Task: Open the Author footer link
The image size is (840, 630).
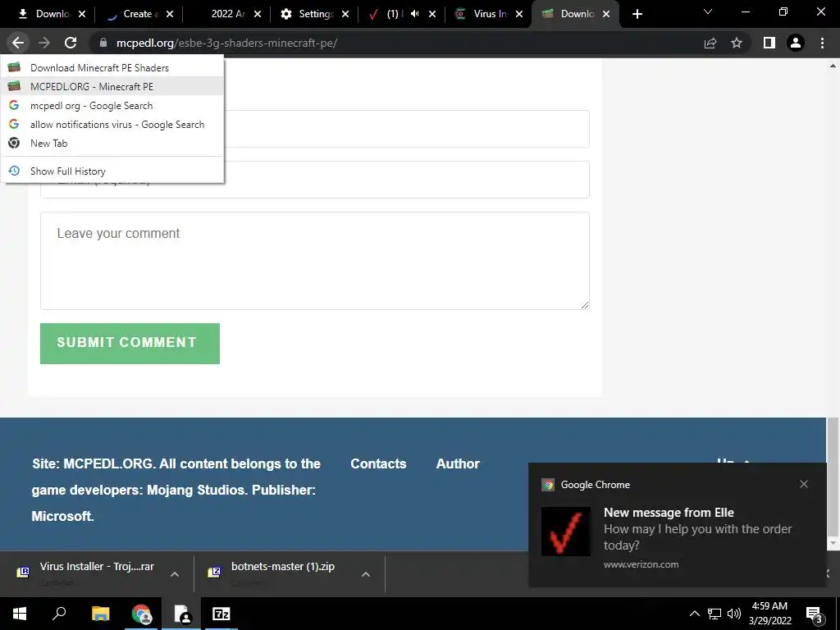Action: 458,463
